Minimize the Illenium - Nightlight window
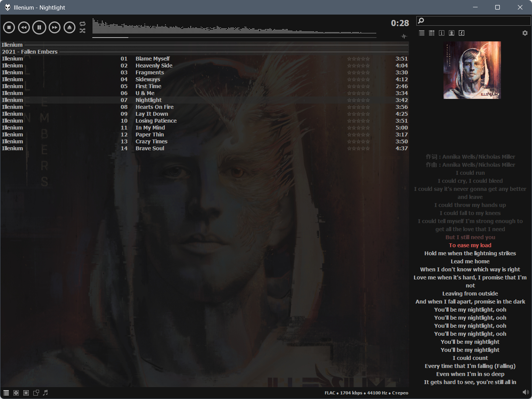 [x=475, y=7]
